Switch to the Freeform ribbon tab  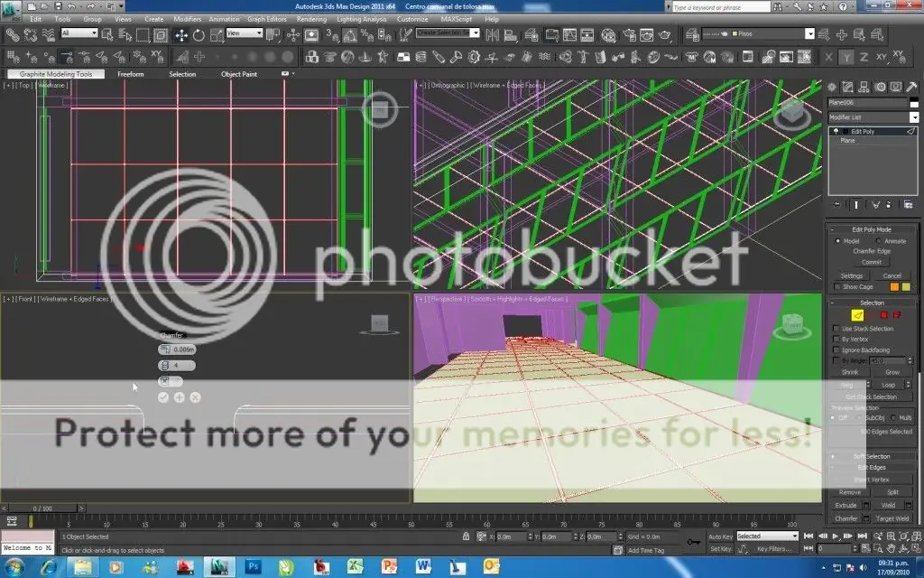[x=130, y=74]
